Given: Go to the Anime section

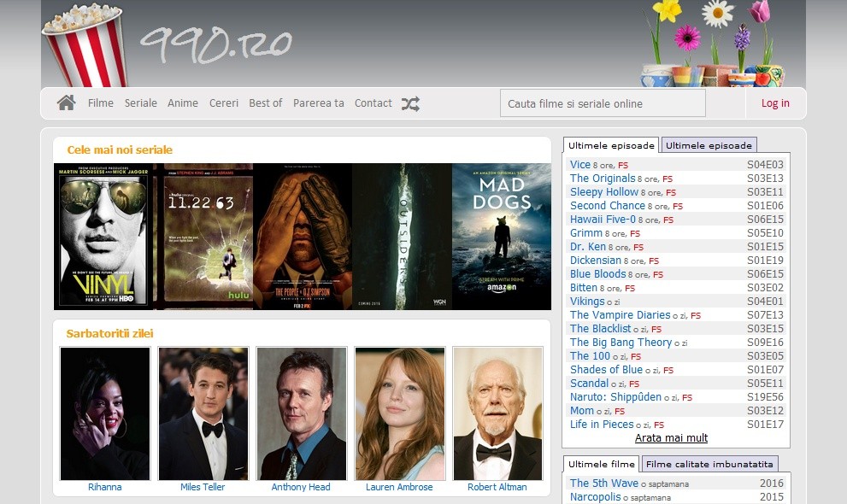Looking at the screenshot, I should point(183,103).
